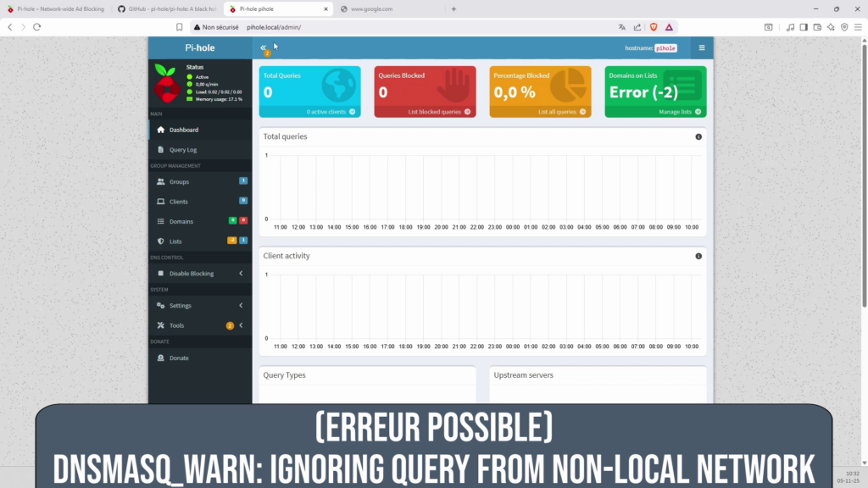Open Query Log from the sidebar

pos(183,150)
